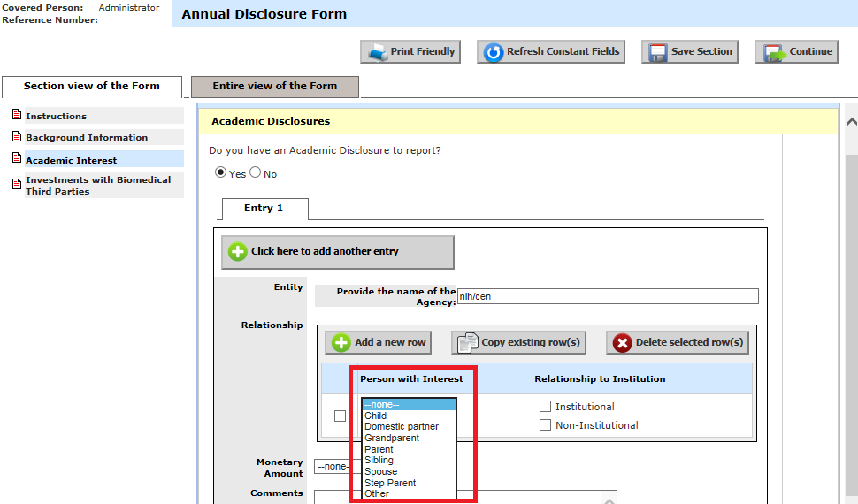Viewport: 858px width, 504px height.
Task: Switch to Section view of the Form tab
Action: (x=92, y=87)
